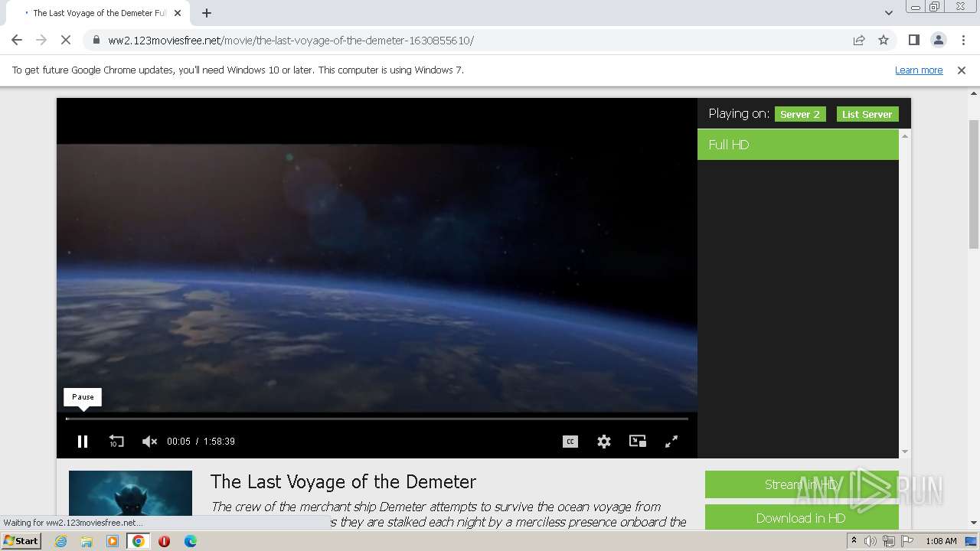The height and width of the screenshot is (551, 980).
Task: Bookmark this page with star icon
Action: [884, 40]
